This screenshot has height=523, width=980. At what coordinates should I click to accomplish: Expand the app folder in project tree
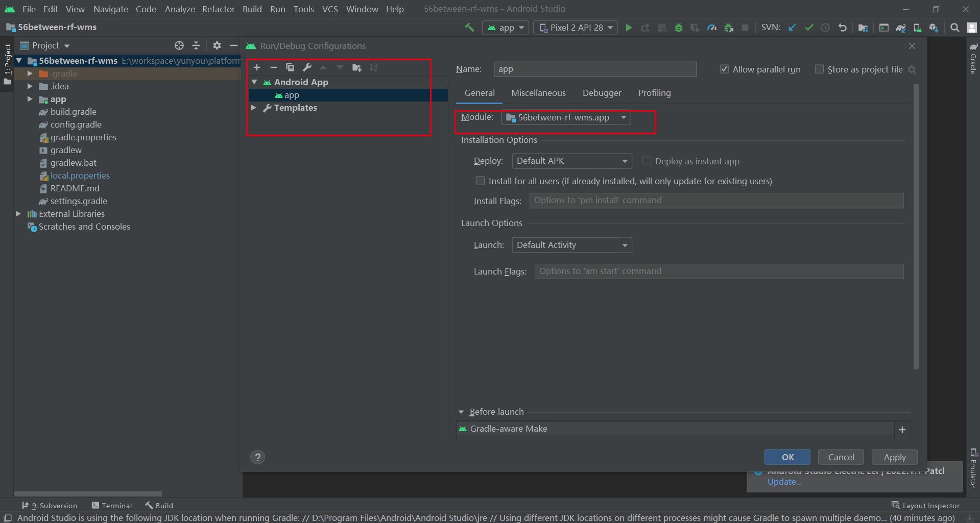(x=30, y=99)
